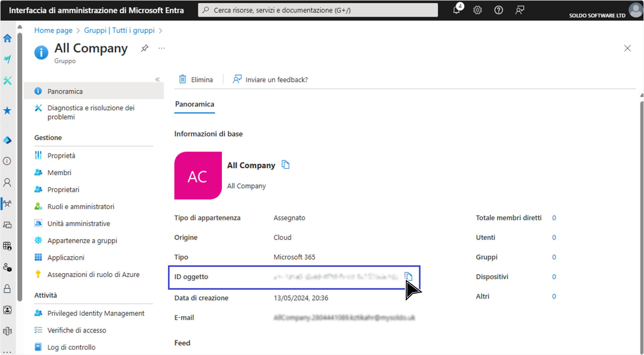Focus the Cerca risorse search field
The width and height of the screenshot is (644, 355).
coord(318,10)
